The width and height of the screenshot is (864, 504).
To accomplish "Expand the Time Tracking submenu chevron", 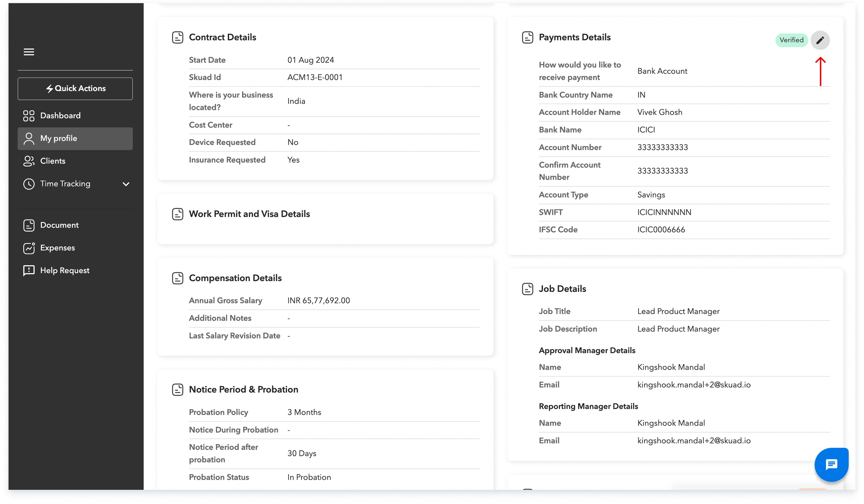I will tap(126, 184).
